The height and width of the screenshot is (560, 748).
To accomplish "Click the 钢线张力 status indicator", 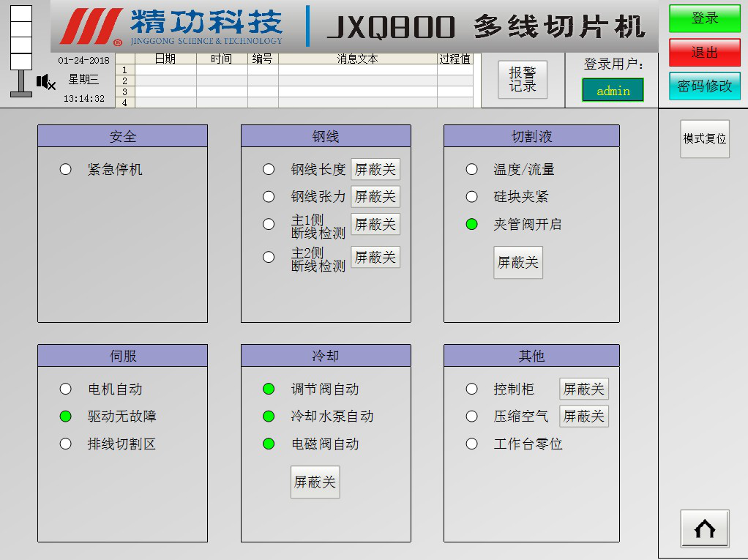I will (269, 196).
